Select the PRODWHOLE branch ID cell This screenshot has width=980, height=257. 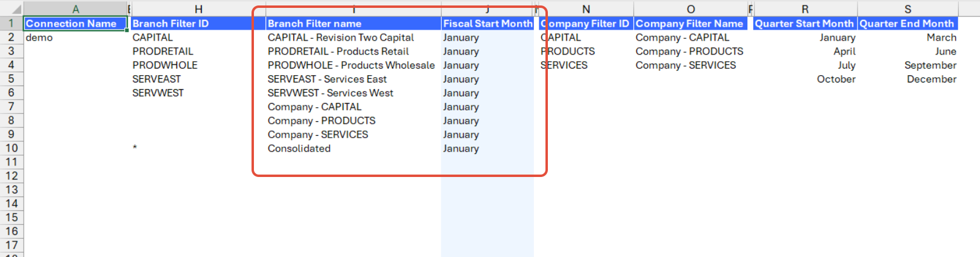(198, 65)
